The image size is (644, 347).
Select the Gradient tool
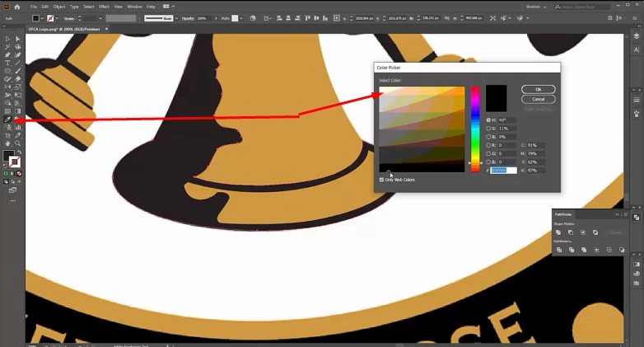(x=17, y=111)
